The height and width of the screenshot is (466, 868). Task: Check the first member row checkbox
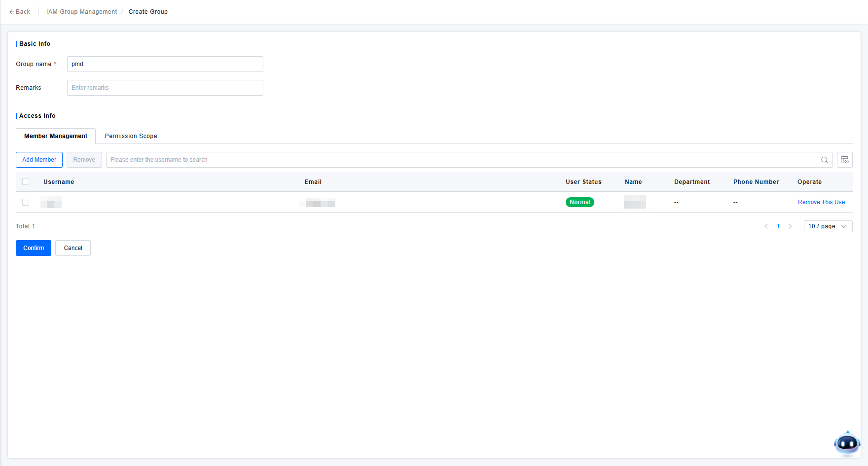click(26, 202)
